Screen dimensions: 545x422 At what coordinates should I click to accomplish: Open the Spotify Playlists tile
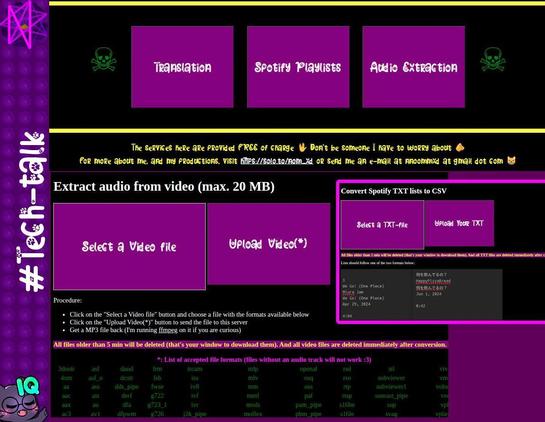click(x=298, y=67)
